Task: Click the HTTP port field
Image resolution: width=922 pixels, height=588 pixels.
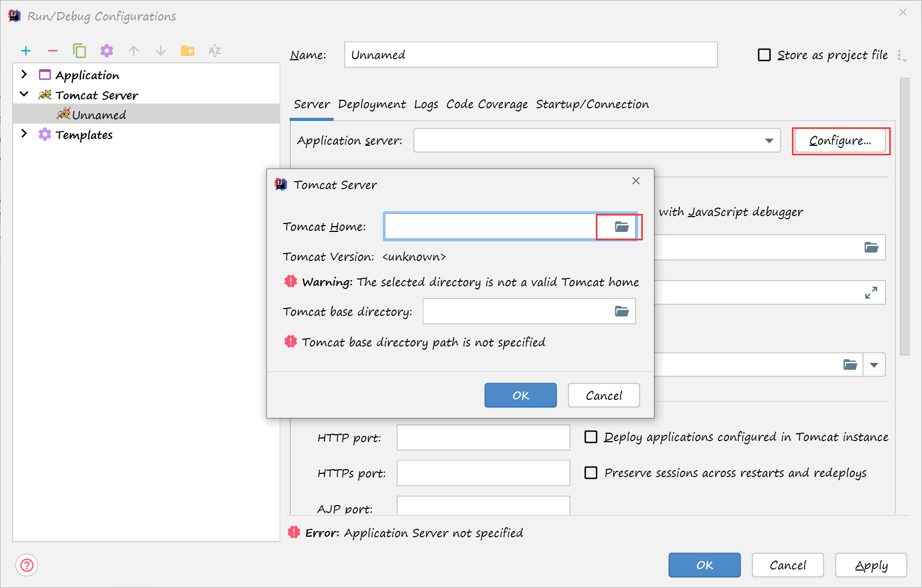Action: 483,437
